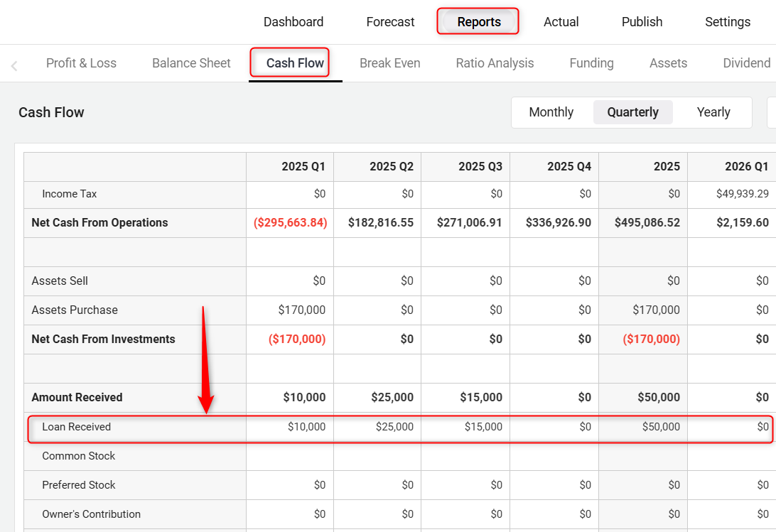Open the Funding report tab
This screenshot has width=776, height=532.
click(591, 63)
